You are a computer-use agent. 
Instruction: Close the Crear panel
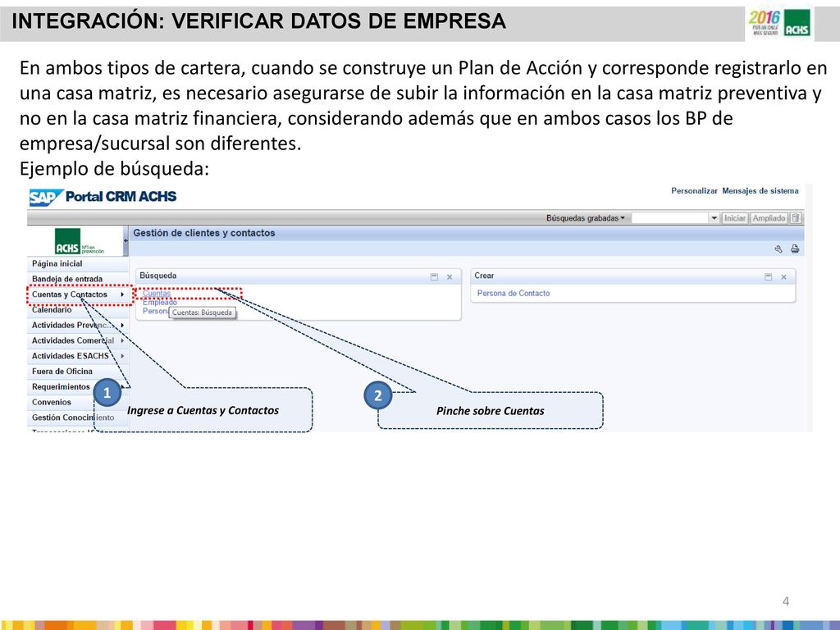pyautogui.click(x=783, y=277)
